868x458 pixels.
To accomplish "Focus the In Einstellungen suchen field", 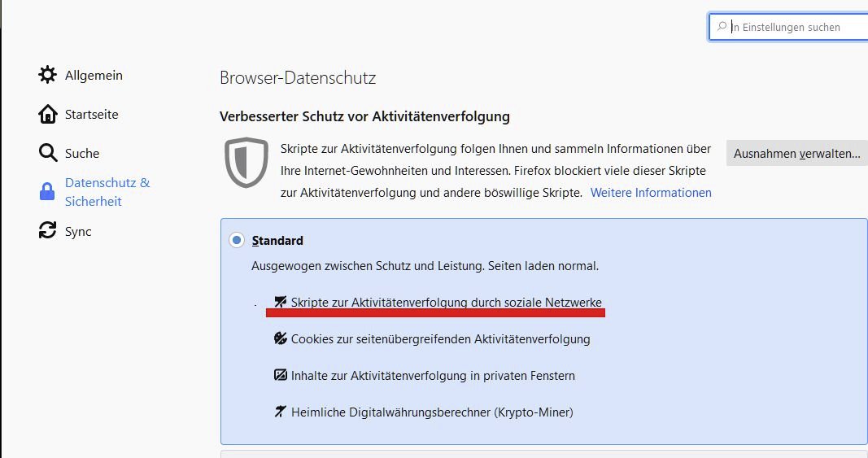I will click(788, 27).
